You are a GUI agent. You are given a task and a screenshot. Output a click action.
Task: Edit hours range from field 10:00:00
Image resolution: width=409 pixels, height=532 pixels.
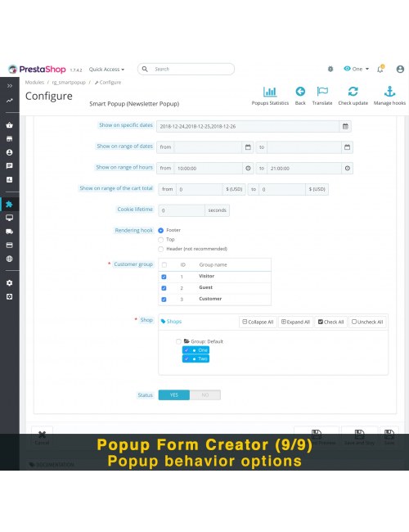(209, 169)
